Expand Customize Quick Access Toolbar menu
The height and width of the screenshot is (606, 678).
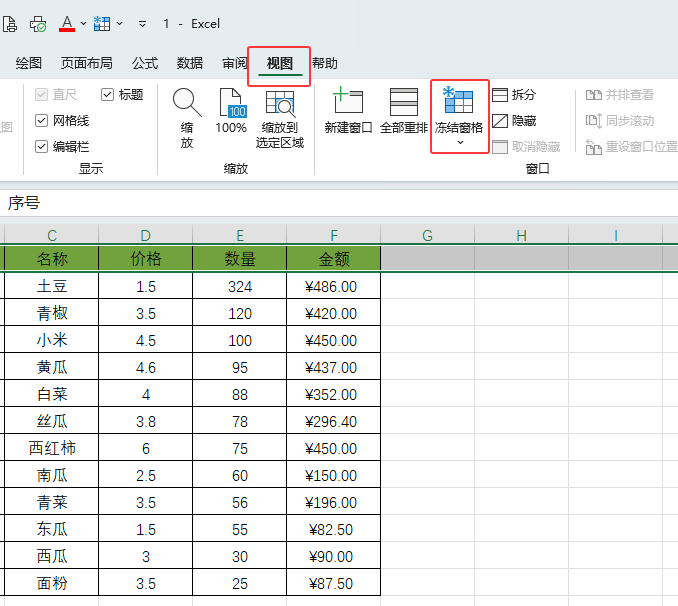point(142,23)
